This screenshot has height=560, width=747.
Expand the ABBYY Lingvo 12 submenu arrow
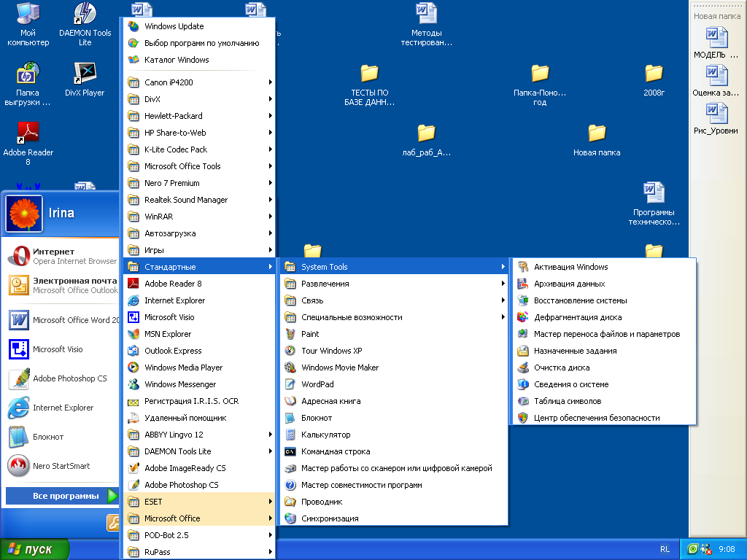[x=270, y=435]
